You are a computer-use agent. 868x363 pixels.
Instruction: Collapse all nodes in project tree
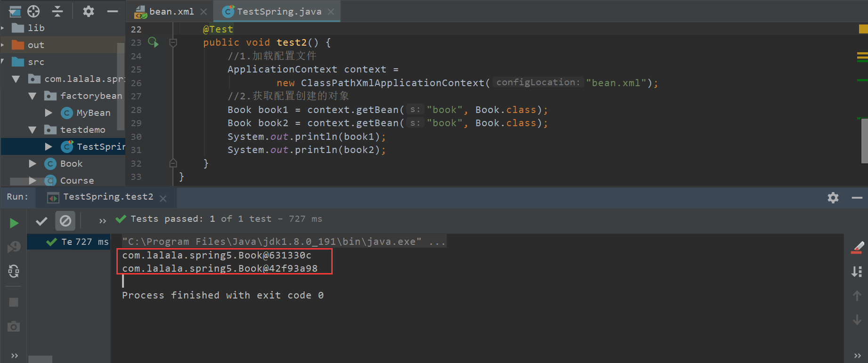[57, 11]
